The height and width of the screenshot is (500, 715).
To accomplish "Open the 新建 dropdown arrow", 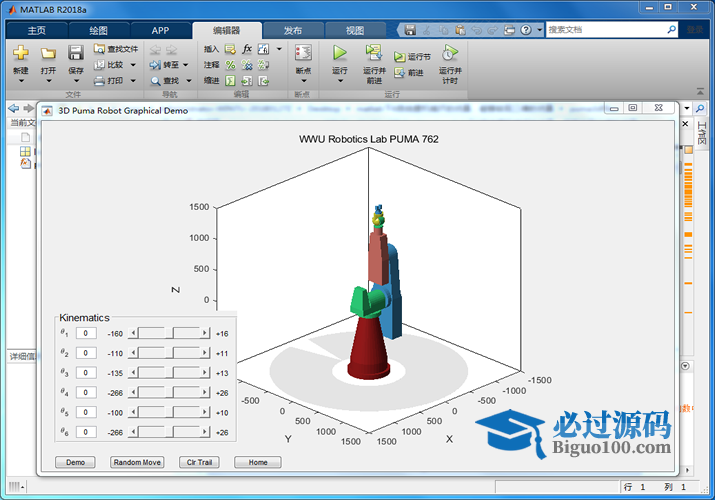I will pyautogui.click(x=21, y=81).
